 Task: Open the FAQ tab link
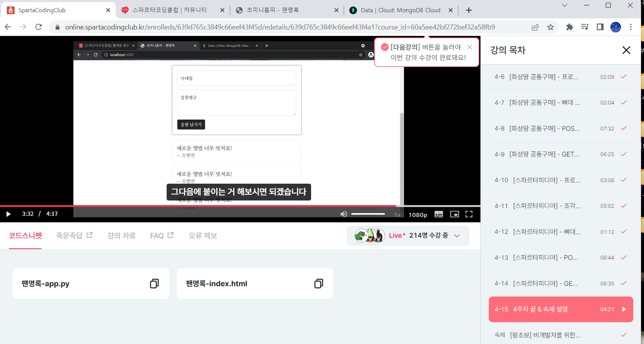(x=162, y=236)
